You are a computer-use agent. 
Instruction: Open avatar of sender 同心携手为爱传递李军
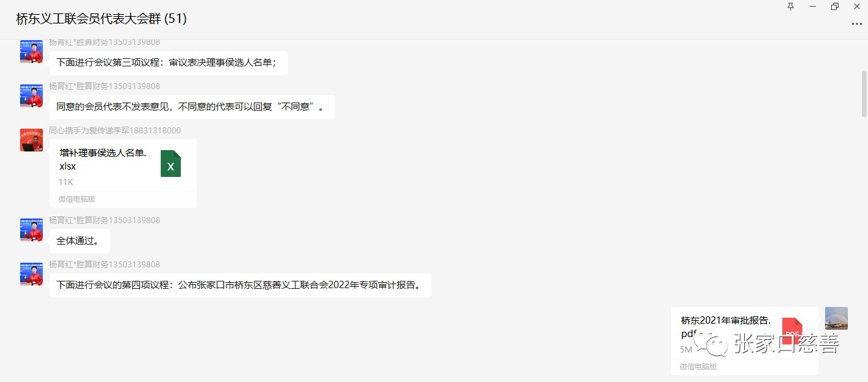[31, 140]
